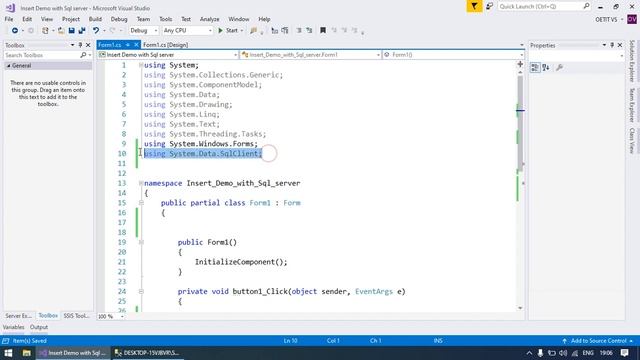Image resolution: width=640 pixels, height=360 pixels.
Task: Switch to the SSIS Toolbox bottom tab
Action: (x=76, y=316)
